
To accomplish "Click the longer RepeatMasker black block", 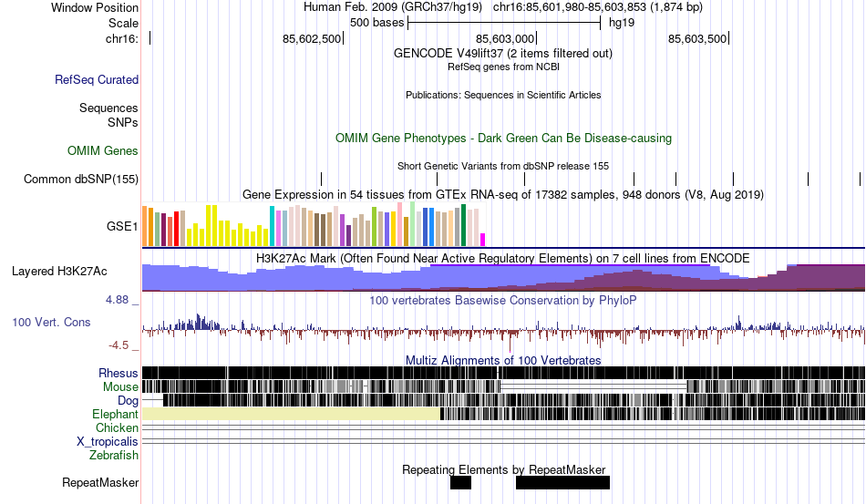I will pos(562,482).
